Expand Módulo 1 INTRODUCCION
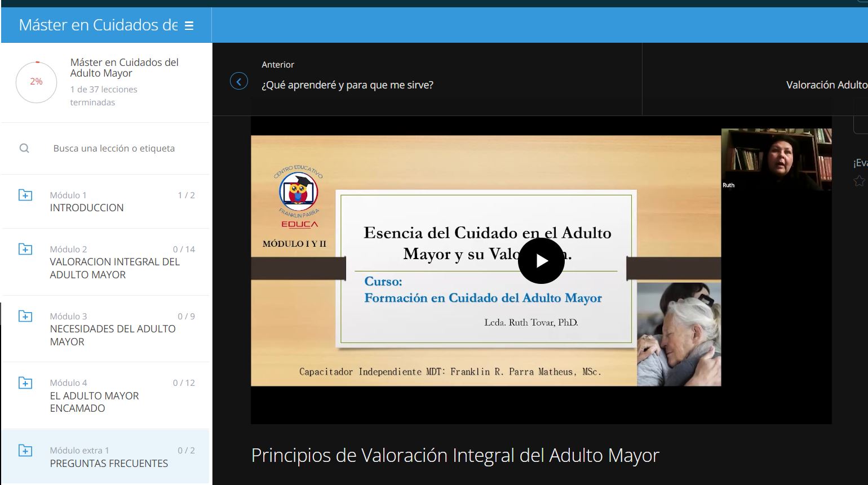868x485 pixels. pos(87,207)
